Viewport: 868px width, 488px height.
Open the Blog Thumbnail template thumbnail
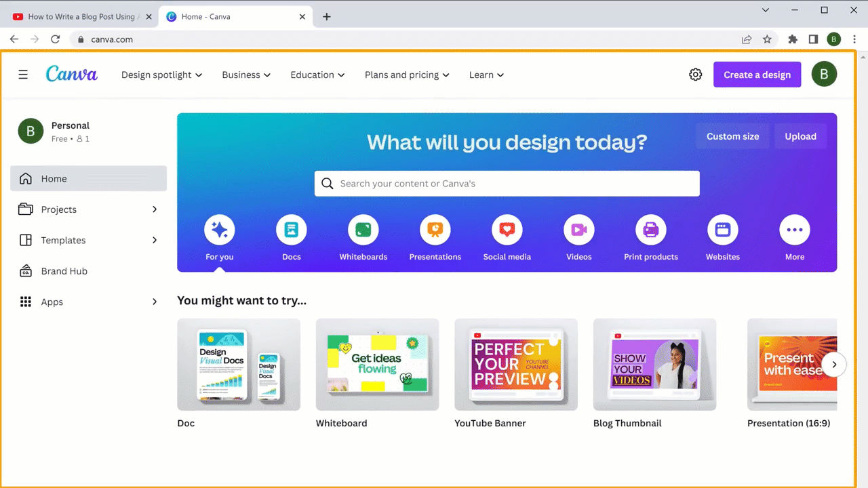[x=654, y=365]
